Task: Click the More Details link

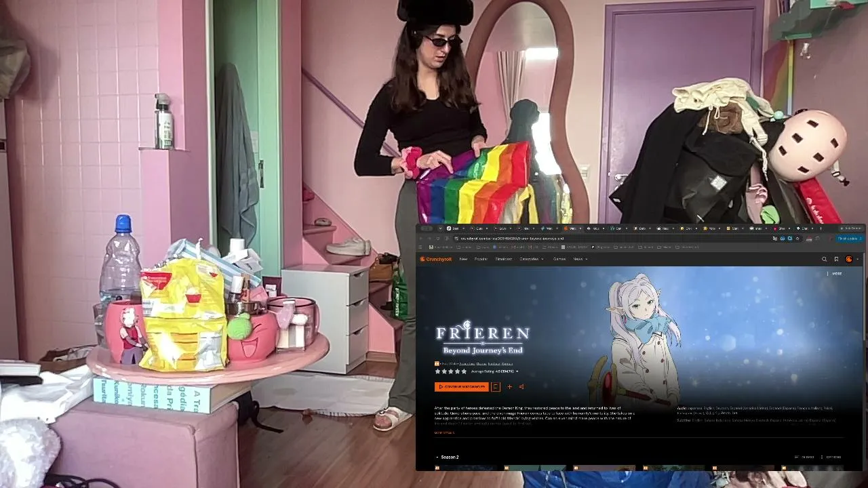Action: click(x=444, y=432)
